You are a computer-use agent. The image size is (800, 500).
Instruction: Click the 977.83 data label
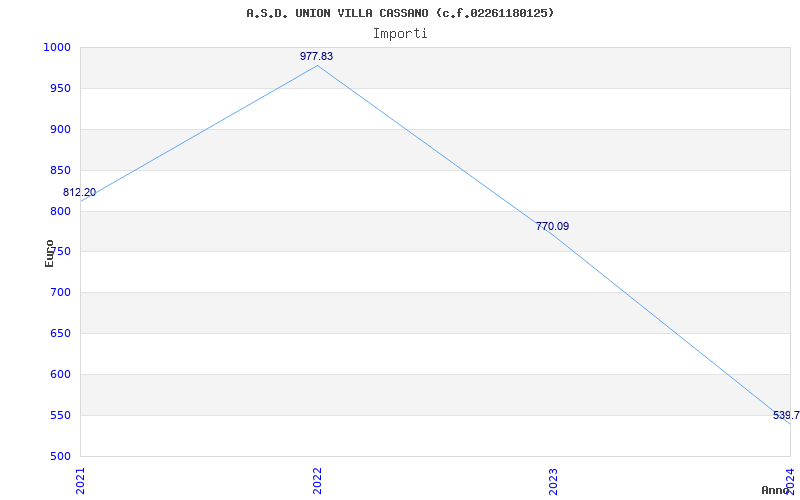(x=316, y=56)
